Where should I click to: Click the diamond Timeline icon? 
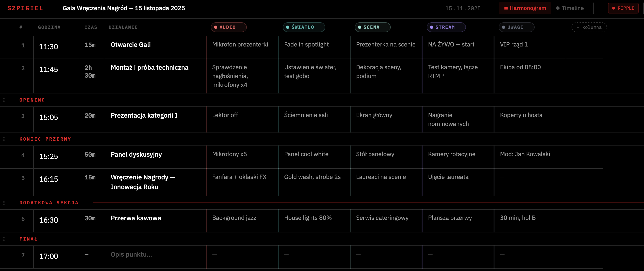click(558, 8)
